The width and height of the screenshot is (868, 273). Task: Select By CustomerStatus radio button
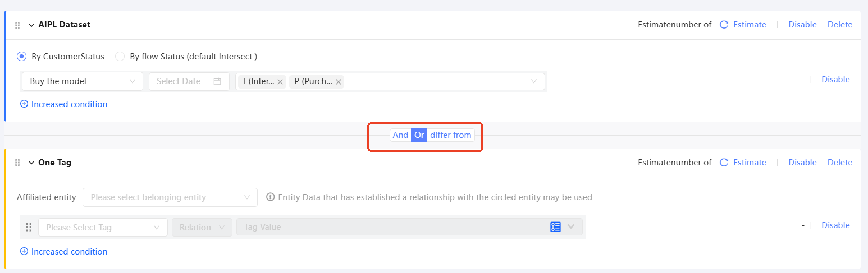click(x=22, y=57)
